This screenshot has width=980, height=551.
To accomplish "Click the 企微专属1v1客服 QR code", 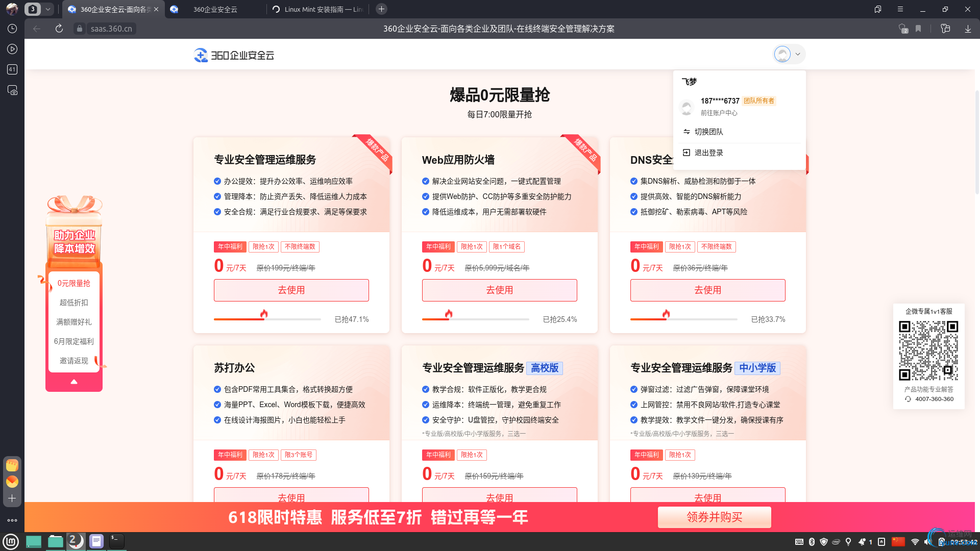I will coord(928,350).
